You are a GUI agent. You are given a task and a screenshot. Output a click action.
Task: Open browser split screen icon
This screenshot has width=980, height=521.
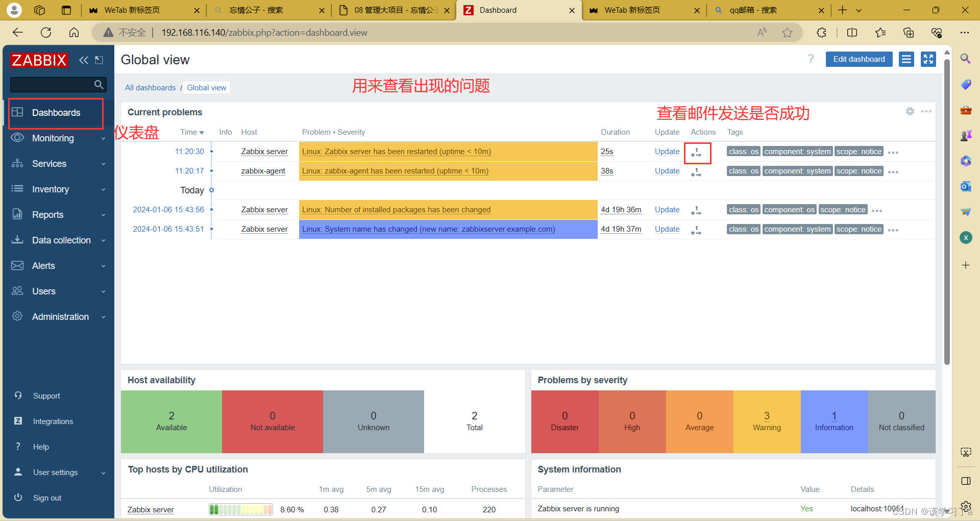pos(852,33)
